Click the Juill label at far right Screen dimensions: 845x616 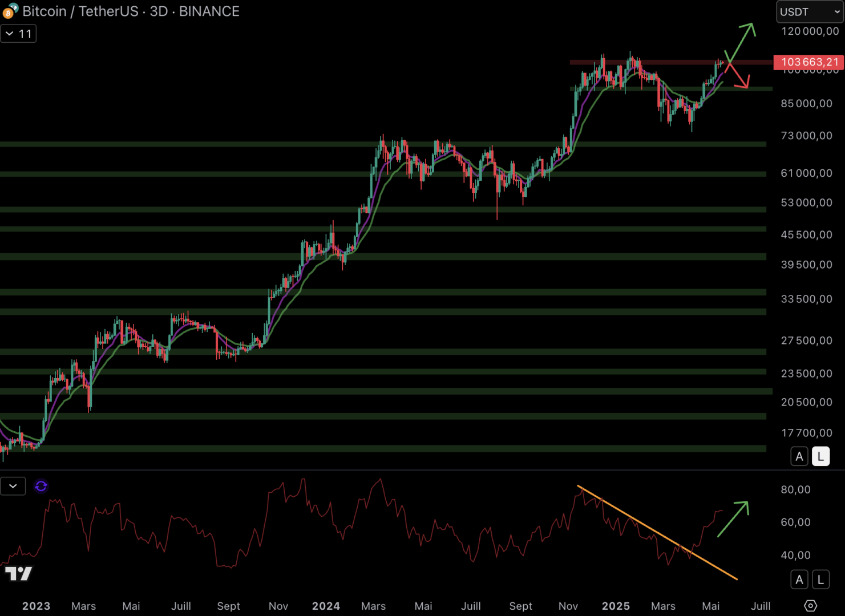761,606
